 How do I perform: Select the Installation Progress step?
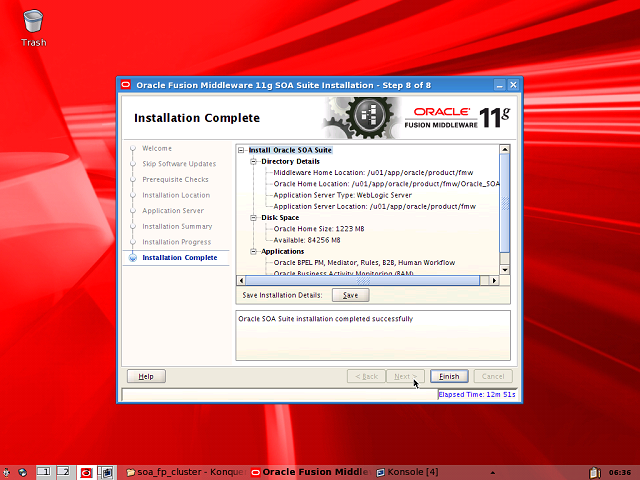(177, 242)
